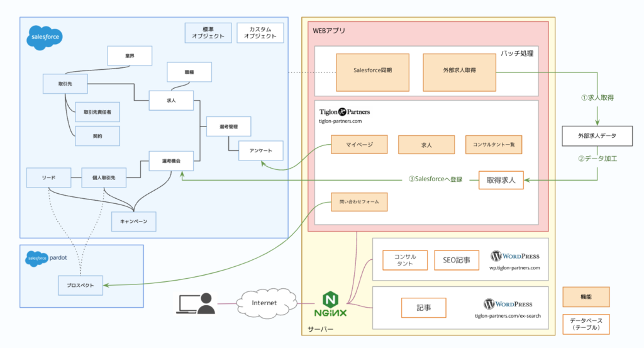Click the Salesforce cloud logo
644x348 pixels.
(45, 37)
